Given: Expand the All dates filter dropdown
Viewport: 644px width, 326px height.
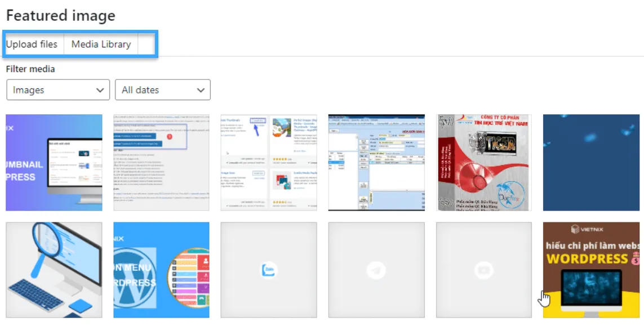Looking at the screenshot, I should pos(163,90).
